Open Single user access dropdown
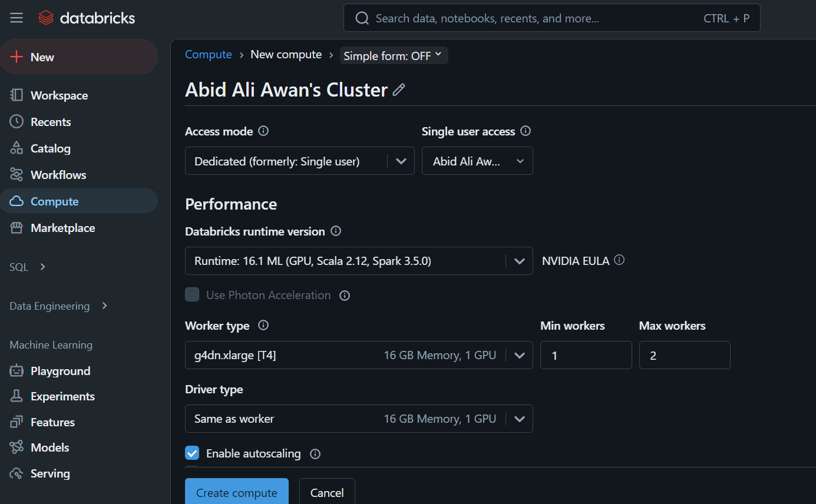 tap(477, 161)
